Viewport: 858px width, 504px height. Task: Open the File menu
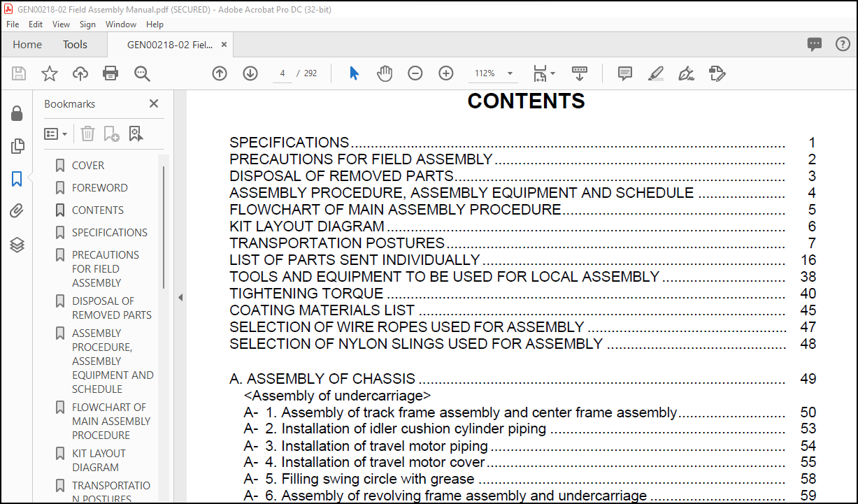(x=13, y=24)
